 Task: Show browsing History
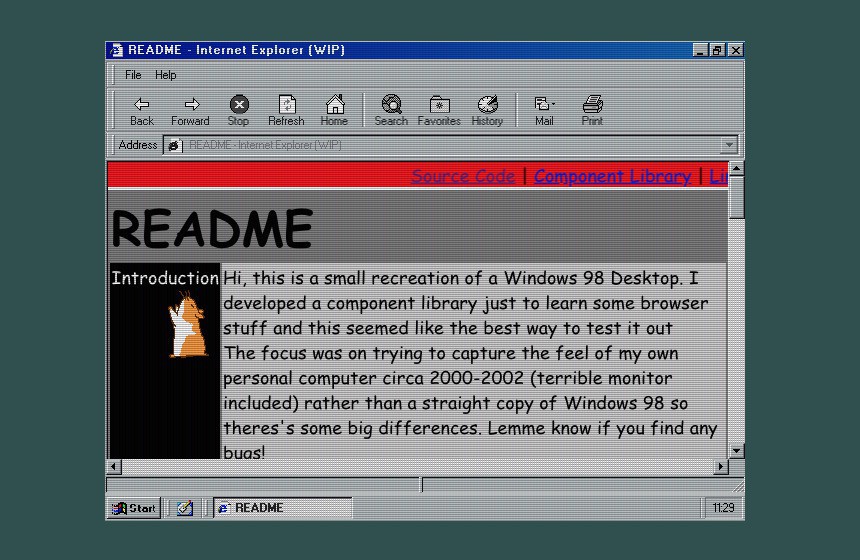(487, 111)
